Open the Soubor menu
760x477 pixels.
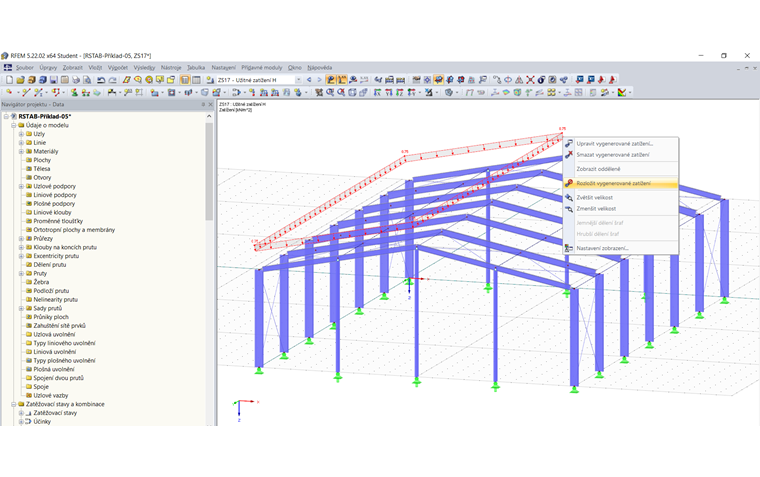[25, 68]
